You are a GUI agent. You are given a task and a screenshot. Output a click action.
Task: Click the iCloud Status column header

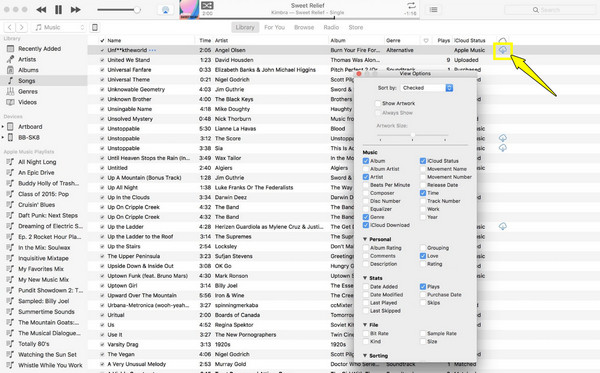click(x=470, y=40)
